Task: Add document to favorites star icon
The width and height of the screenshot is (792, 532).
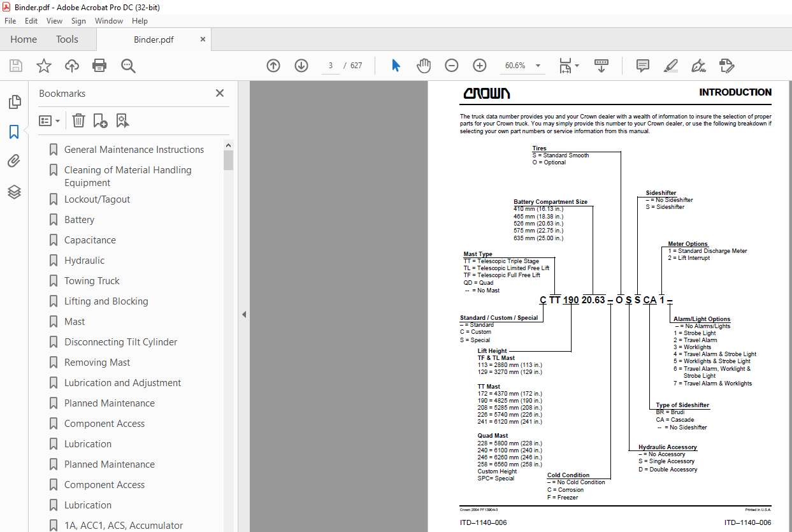Action: tap(43, 66)
